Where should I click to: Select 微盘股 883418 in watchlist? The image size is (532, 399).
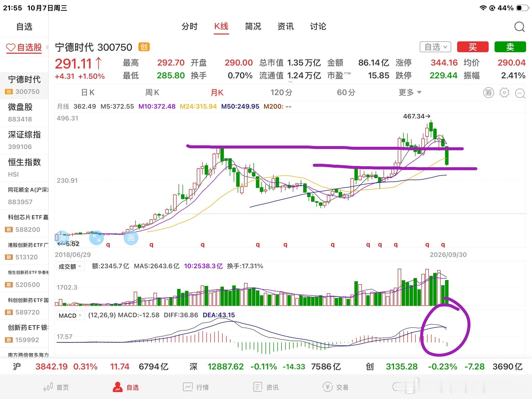pyautogui.click(x=24, y=113)
